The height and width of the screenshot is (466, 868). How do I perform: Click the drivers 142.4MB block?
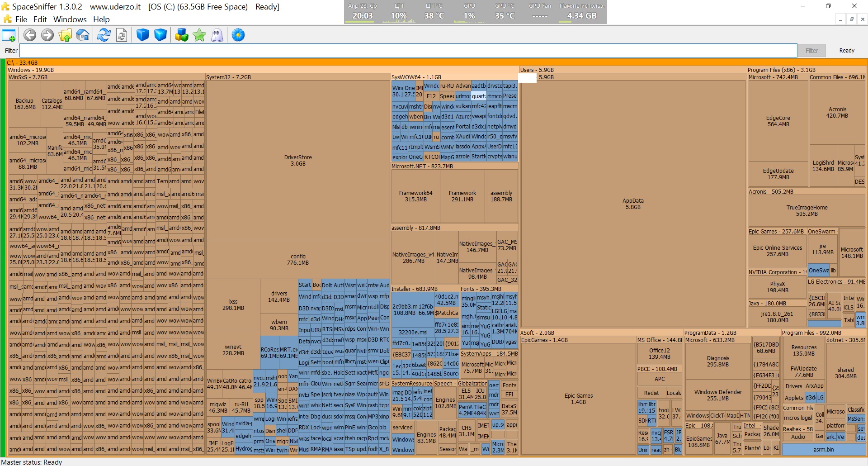coord(279,296)
